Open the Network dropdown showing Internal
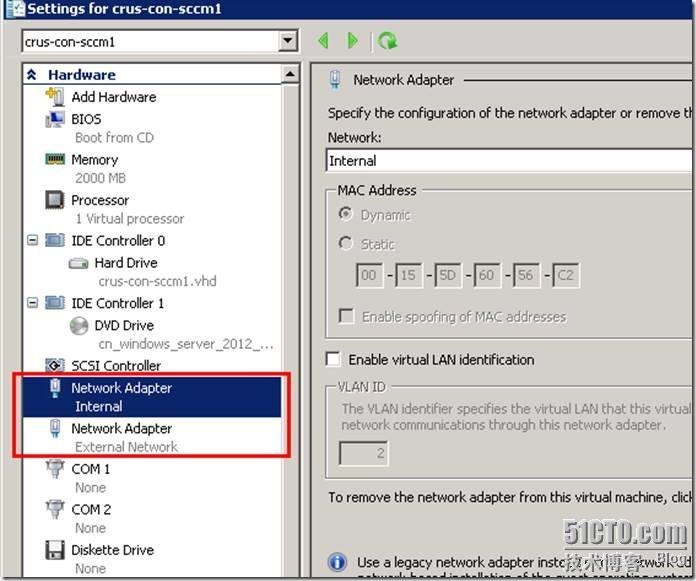696x581 pixels. (510, 161)
